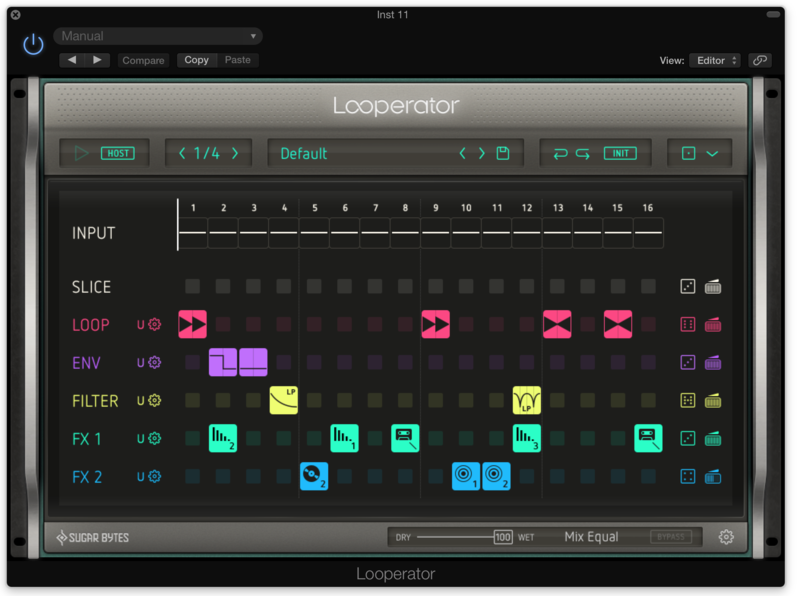This screenshot has width=800, height=596.
Task: Click the global randomize dice icon
Action: (x=688, y=153)
